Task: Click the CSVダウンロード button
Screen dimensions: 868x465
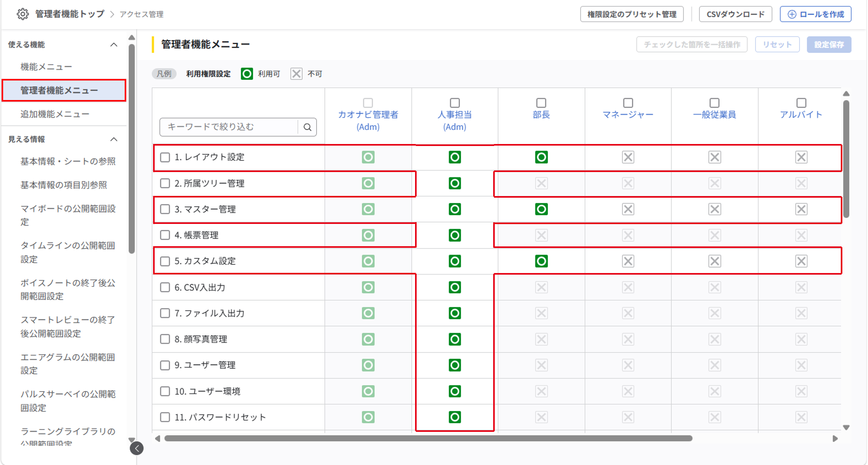Action: (x=735, y=14)
